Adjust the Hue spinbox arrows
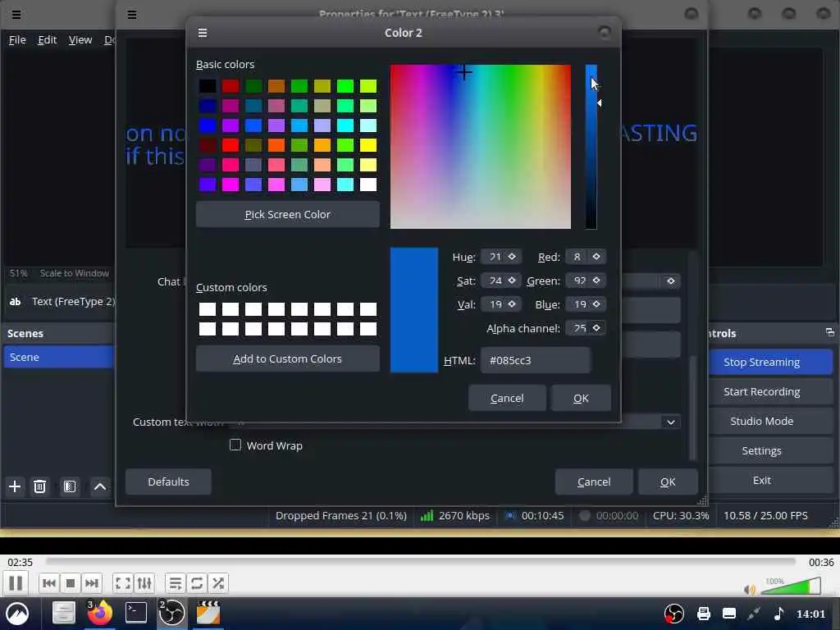Image resolution: width=840 pixels, height=630 pixels. click(x=512, y=257)
